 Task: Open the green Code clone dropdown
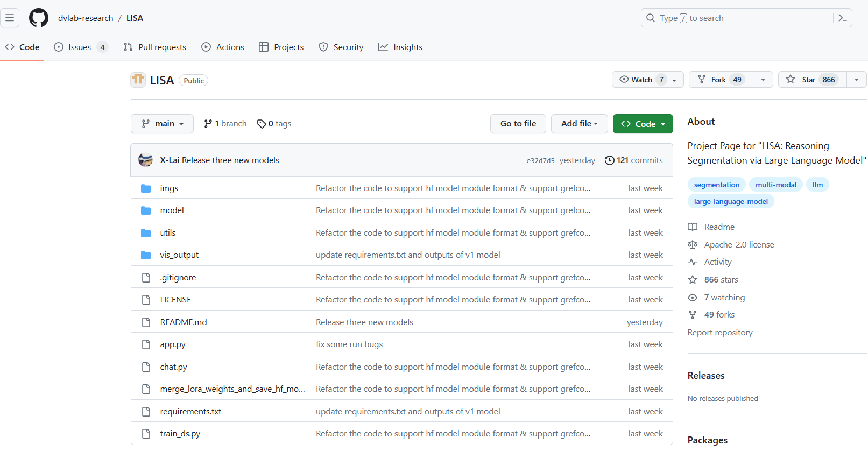pyautogui.click(x=643, y=124)
